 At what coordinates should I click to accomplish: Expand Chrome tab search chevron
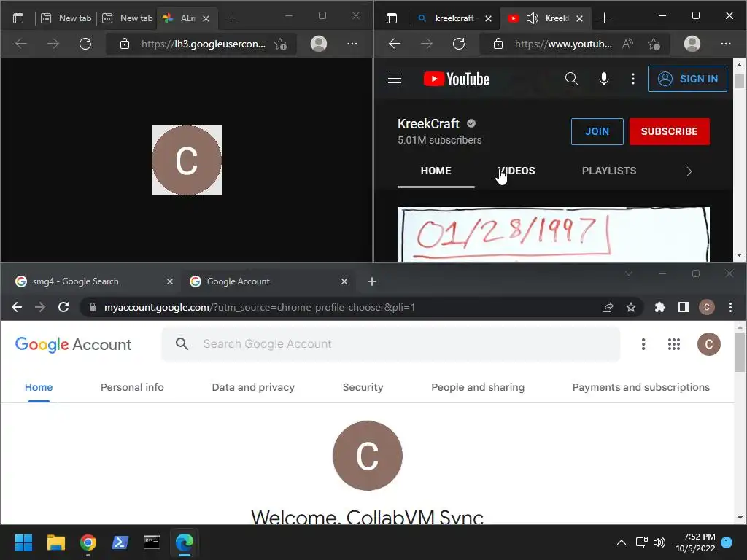(x=629, y=273)
